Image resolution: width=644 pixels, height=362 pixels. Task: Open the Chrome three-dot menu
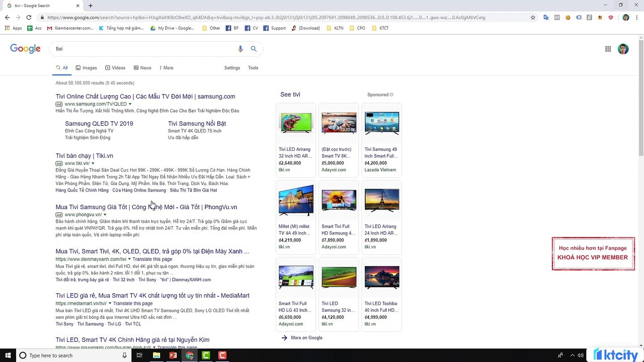pyautogui.click(x=637, y=18)
